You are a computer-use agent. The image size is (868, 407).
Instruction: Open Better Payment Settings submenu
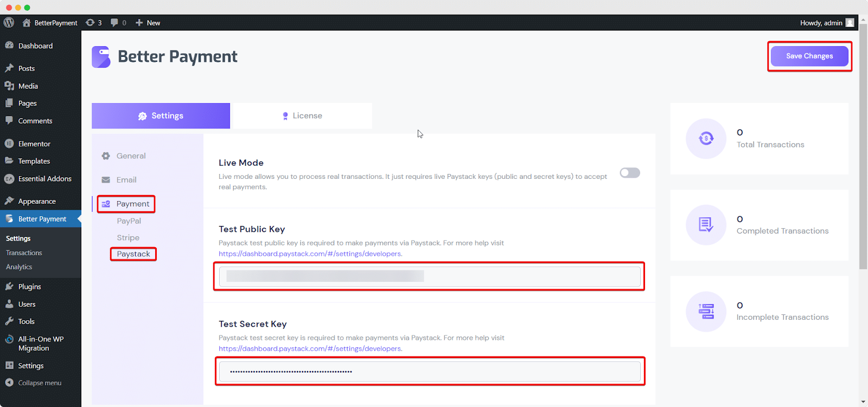click(x=18, y=238)
